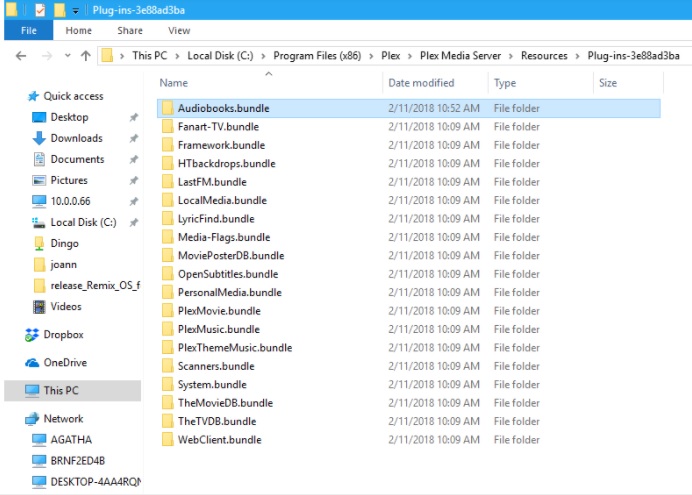
Task: Sort by Type column header
Action: click(505, 83)
